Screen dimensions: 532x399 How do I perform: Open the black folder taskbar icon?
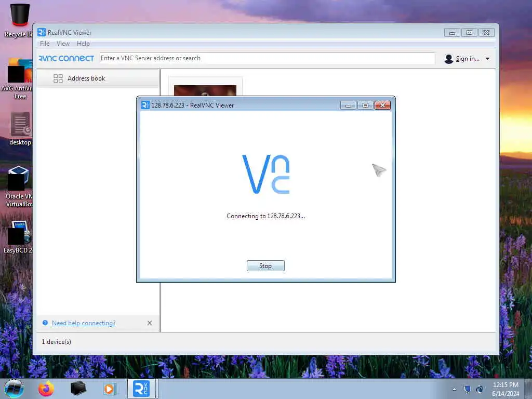point(78,389)
